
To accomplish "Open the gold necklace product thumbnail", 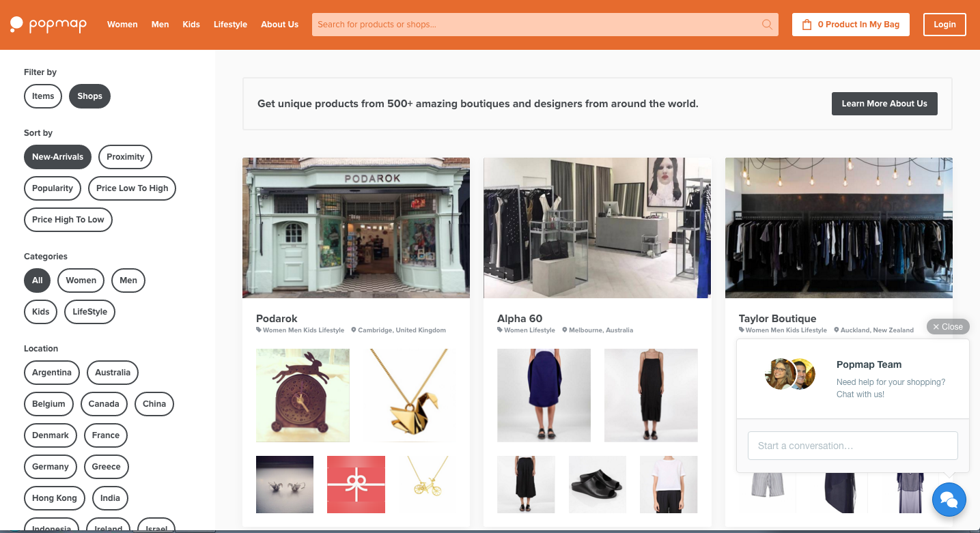I will pyautogui.click(x=408, y=395).
